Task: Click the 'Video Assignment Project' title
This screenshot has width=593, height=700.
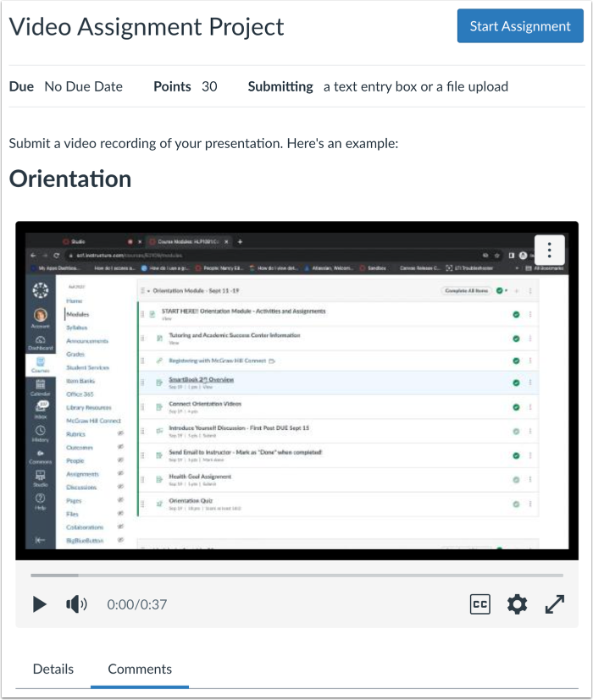Action: (147, 27)
